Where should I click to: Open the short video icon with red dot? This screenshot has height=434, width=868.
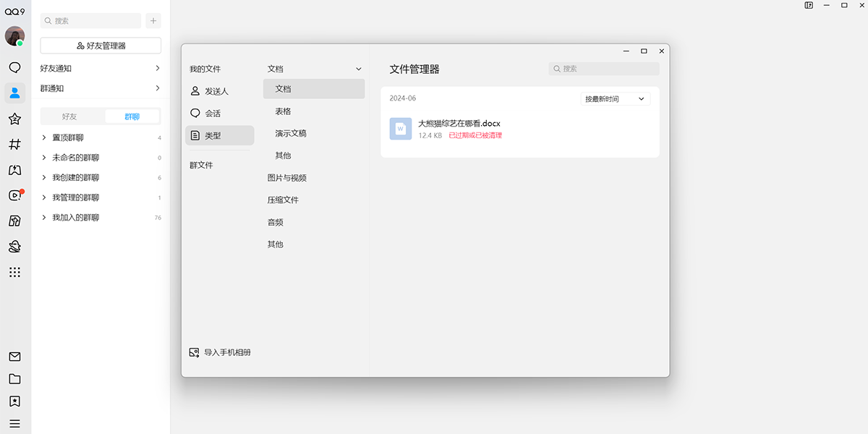pos(14,195)
